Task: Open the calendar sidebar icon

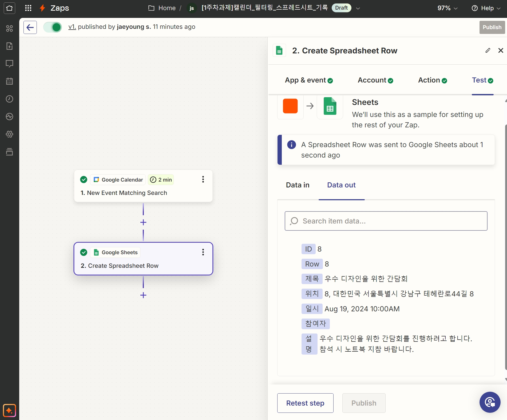Action: pyautogui.click(x=9, y=81)
